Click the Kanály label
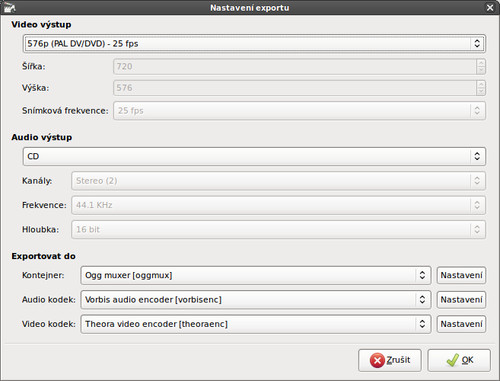Viewport: 500px width, 381px height. click(37, 181)
